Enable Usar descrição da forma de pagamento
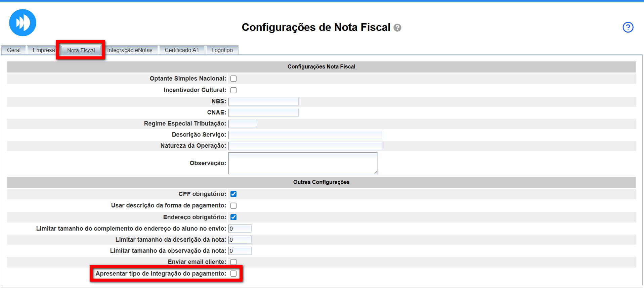This screenshot has width=644, height=288. [x=233, y=205]
